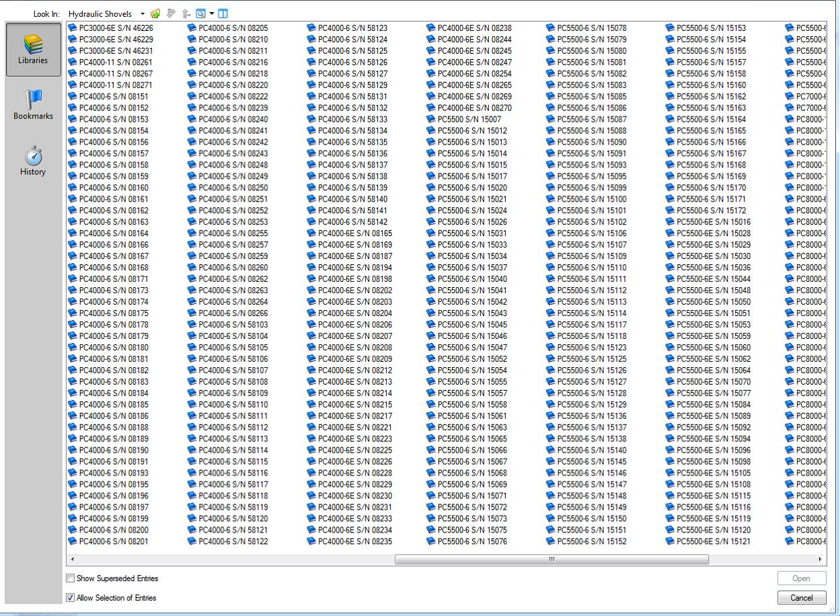Select entry PC5500-6 S/N 15164
Image resolution: width=840 pixels, height=616 pixels.
click(706, 120)
